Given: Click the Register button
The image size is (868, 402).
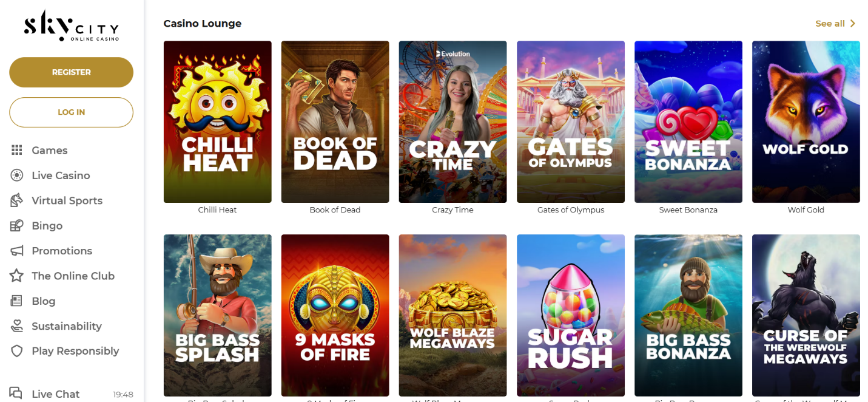Looking at the screenshot, I should point(71,72).
